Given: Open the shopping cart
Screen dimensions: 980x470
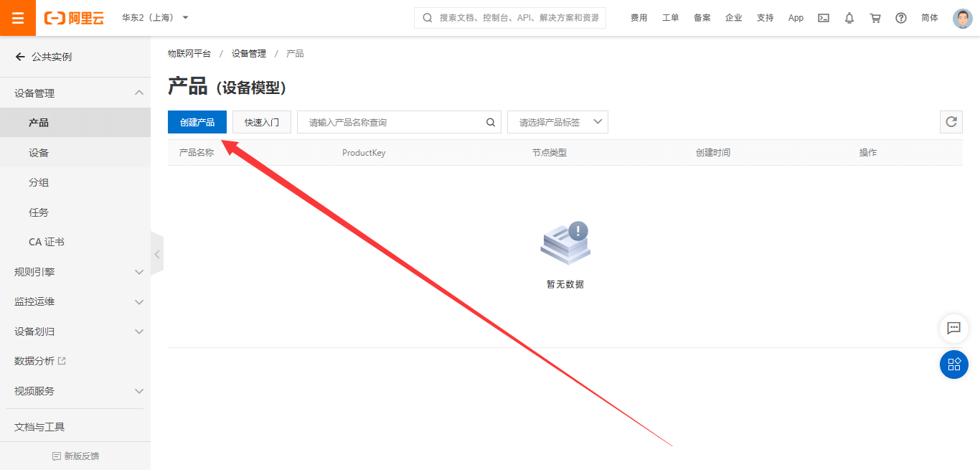Looking at the screenshot, I should [x=875, y=17].
